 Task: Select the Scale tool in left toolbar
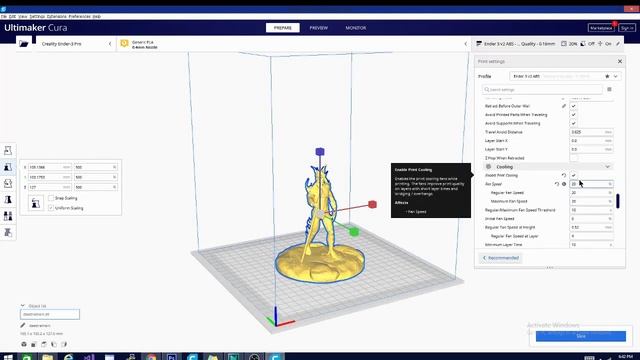8,167
